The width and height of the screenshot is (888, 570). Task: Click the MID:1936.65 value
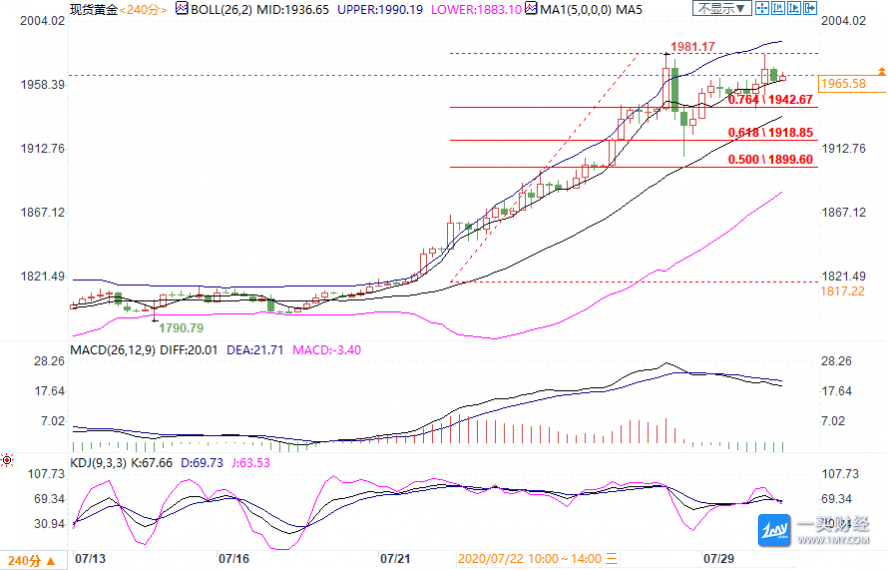(x=293, y=10)
